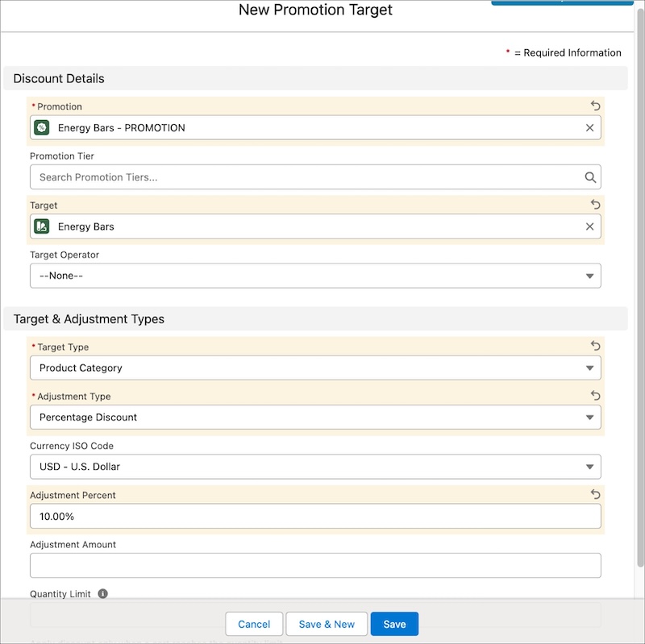
Task: Undo the Promotion field change
Action: [x=595, y=106]
